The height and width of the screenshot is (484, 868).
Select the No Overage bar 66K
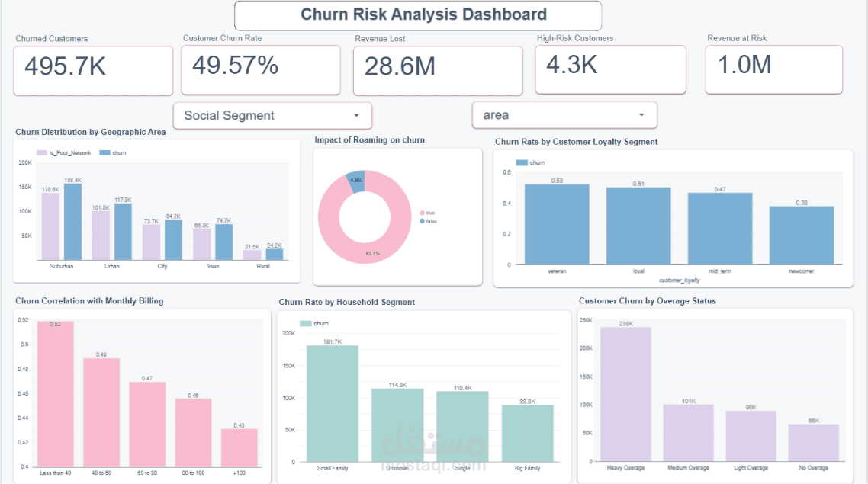tap(813, 443)
